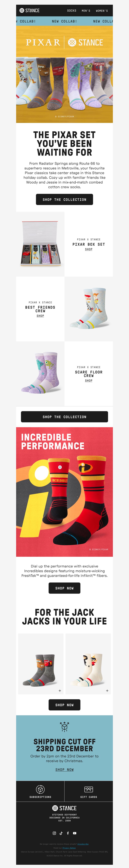Open the Facebook icon in the footer

[68, 833]
